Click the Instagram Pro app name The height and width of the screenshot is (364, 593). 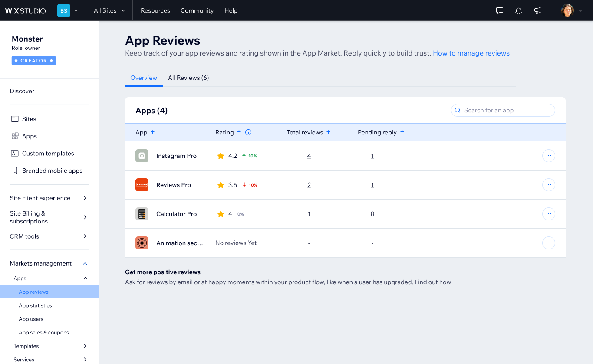176,156
